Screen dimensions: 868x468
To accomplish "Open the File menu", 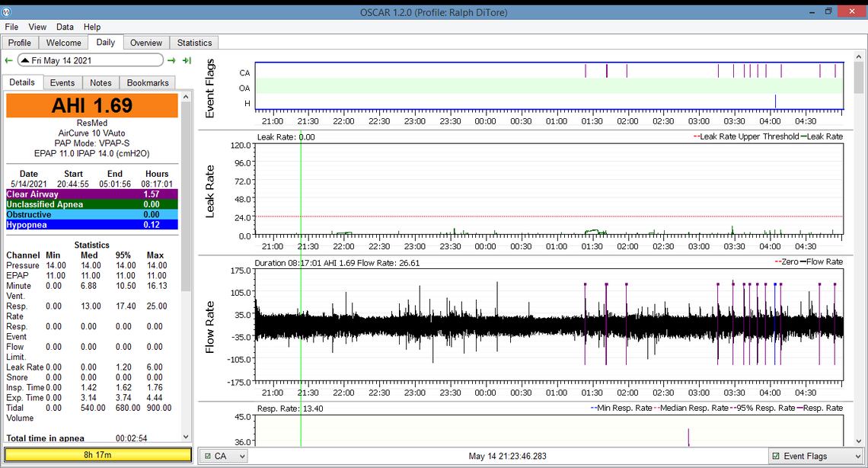I will click(11, 27).
